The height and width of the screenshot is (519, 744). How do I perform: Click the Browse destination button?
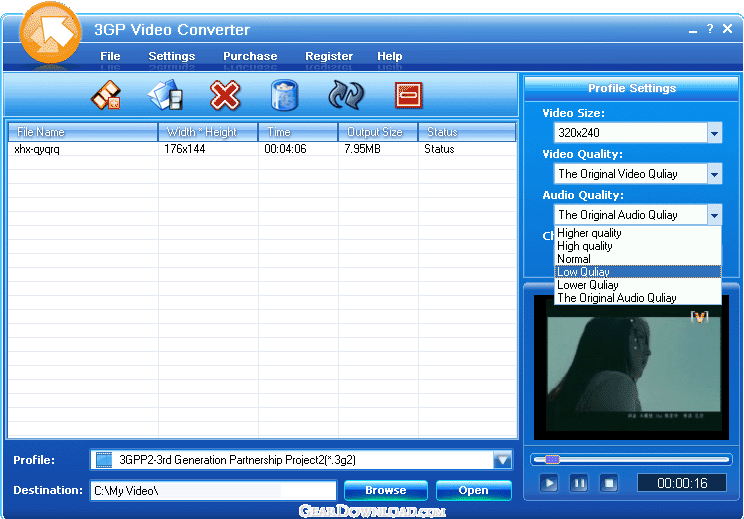[x=386, y=490]
